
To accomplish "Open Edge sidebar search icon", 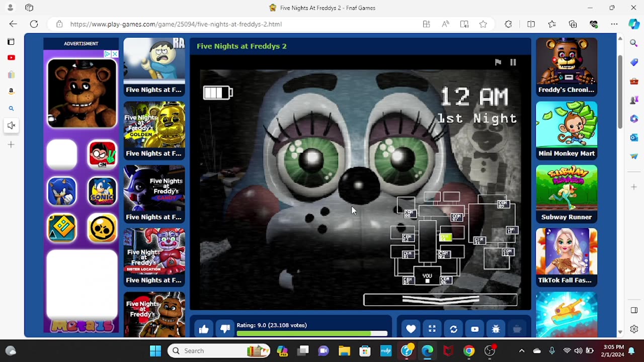I will click(634, 44).
